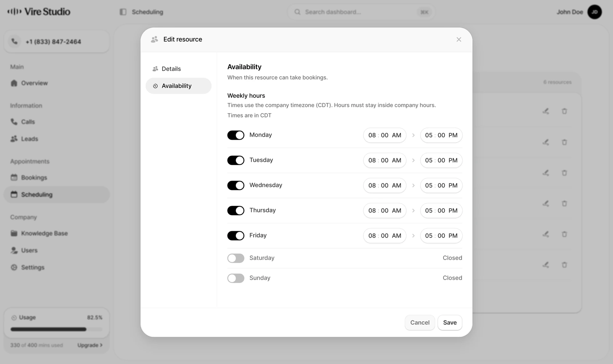Click the Knowledge Base folder icon
Image resolution: width=613 pixels, height=364 pixels.
point(14,233)
